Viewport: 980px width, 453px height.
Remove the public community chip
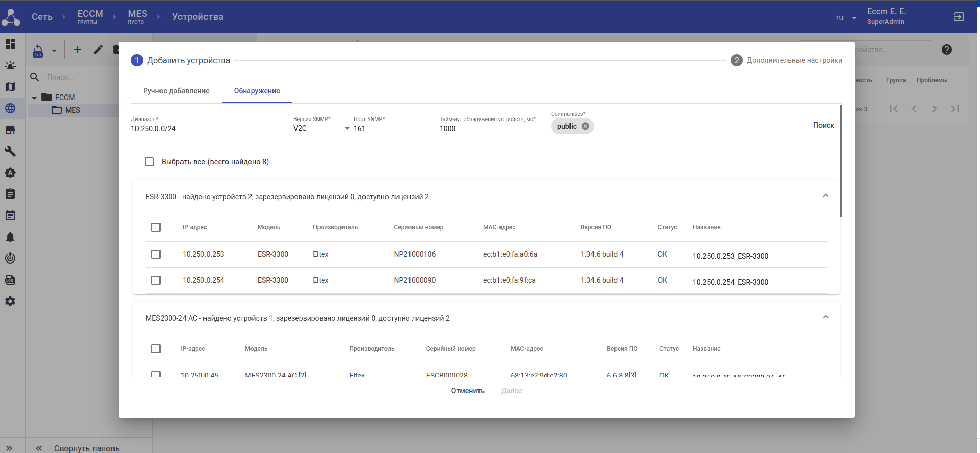click(x=585, y=126)
